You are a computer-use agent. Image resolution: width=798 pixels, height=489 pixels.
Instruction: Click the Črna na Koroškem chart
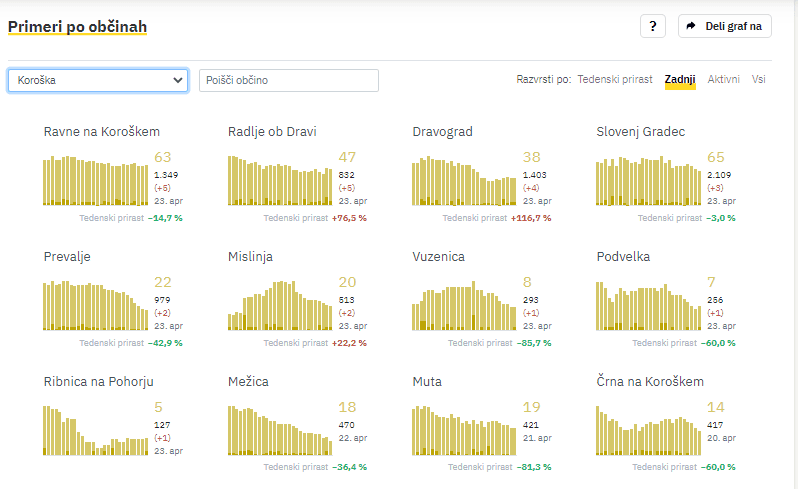(x=648, y=430)
